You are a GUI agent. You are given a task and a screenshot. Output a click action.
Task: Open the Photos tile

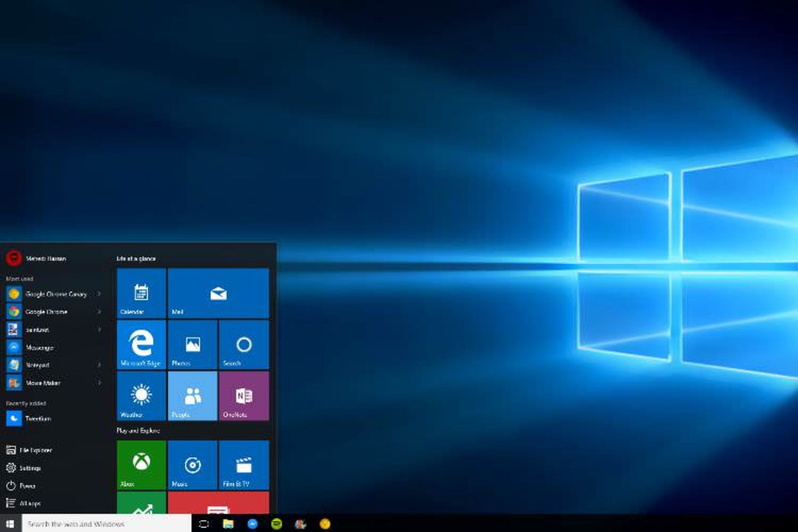[x=192, y=345]
